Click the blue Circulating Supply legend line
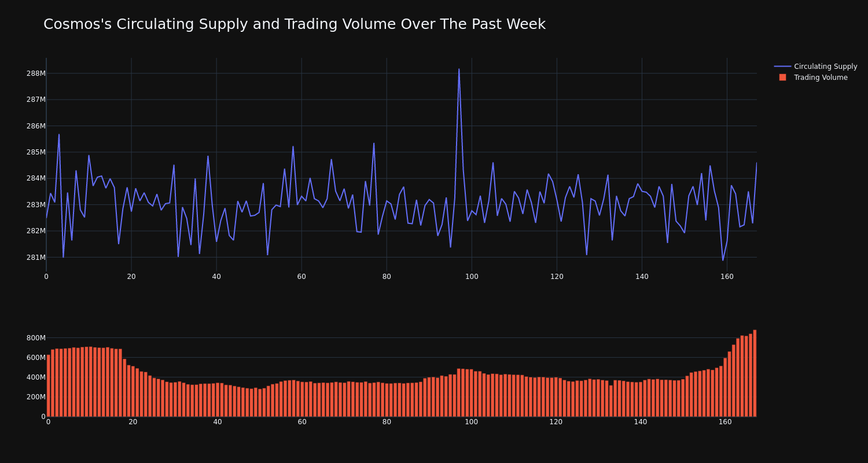The image size is (868, 463). pos(782,67)
